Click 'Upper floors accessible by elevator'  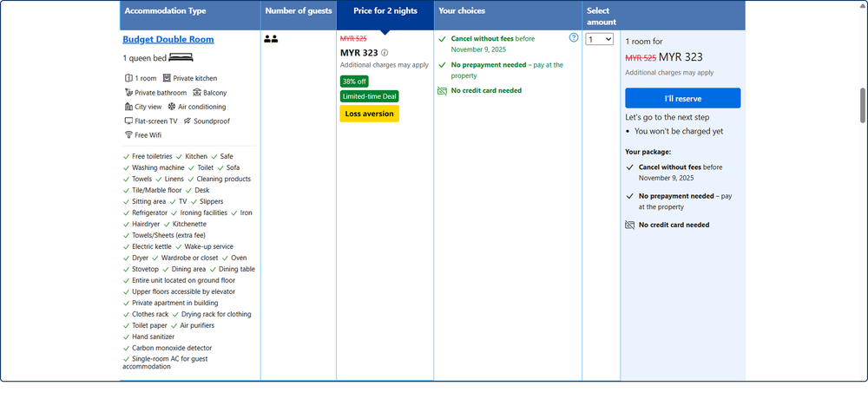184,292
